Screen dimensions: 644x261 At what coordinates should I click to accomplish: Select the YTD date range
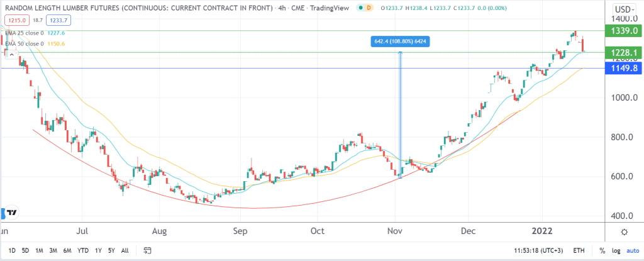coord(83,250)
